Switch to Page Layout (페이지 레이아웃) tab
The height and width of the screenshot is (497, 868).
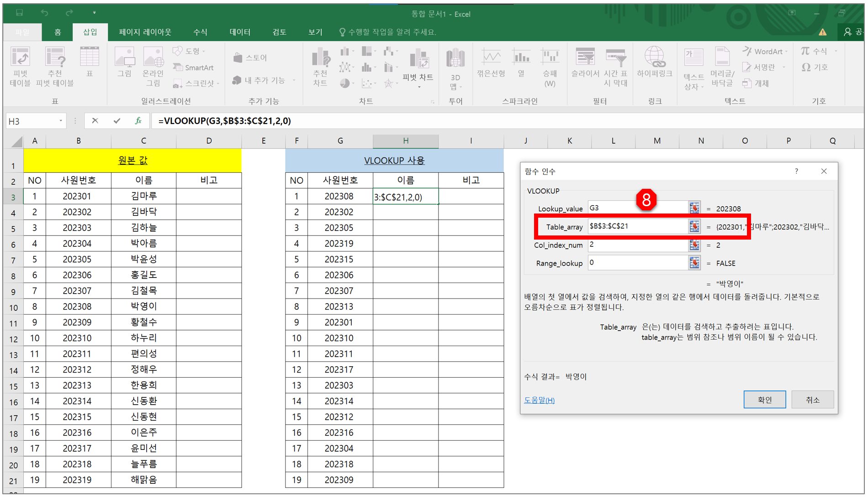145,32
